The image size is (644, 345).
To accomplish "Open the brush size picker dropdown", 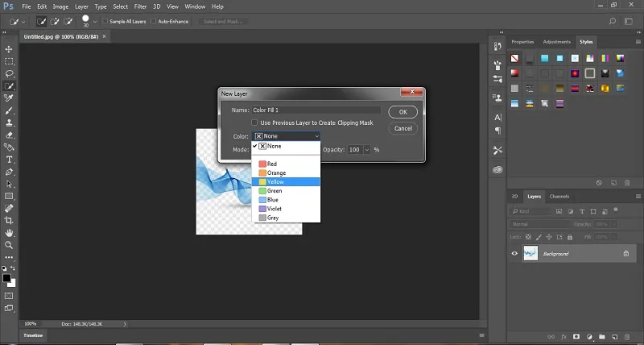I will 95,22.
